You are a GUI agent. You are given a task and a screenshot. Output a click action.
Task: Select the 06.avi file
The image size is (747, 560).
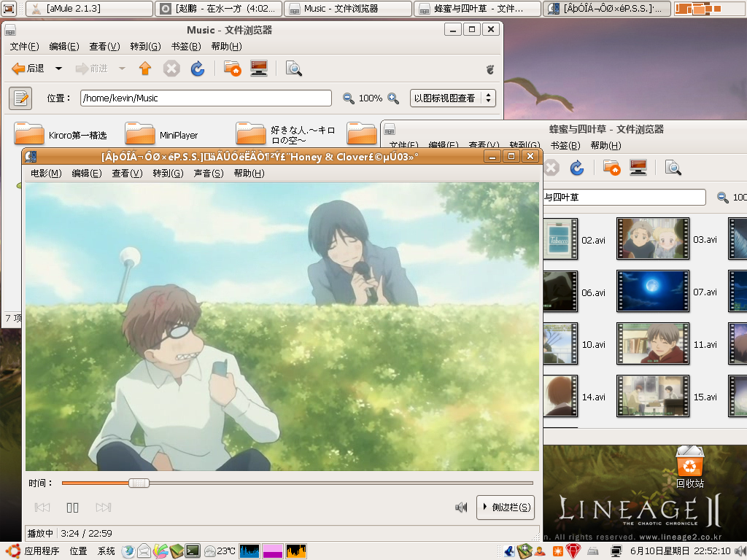pos(575,292)
